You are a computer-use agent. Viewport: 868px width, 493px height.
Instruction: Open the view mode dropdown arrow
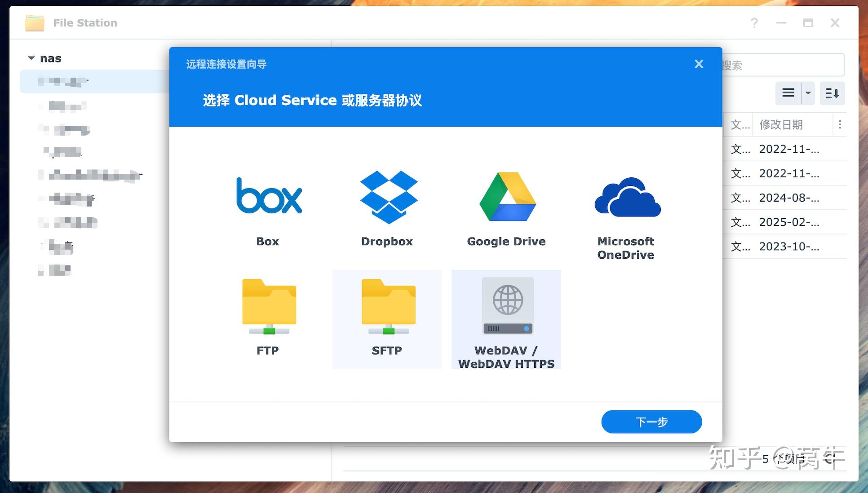click(x=807, y=93)
